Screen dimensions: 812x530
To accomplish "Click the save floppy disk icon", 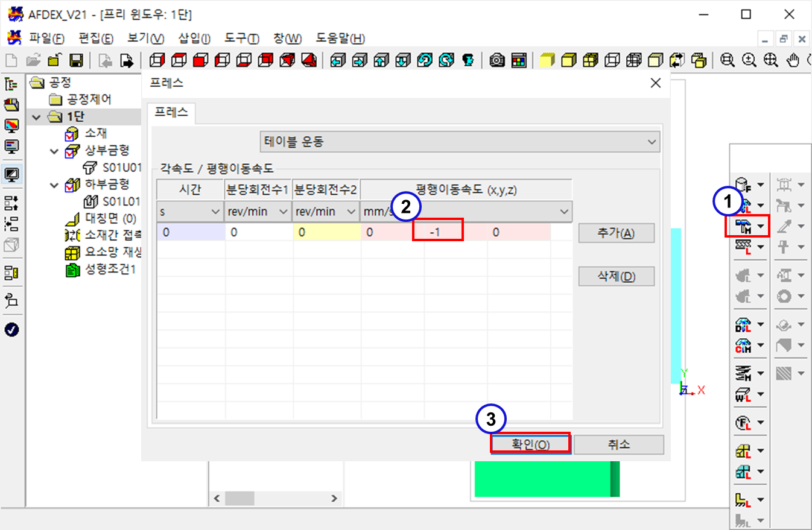I will [x=76, y=60].
